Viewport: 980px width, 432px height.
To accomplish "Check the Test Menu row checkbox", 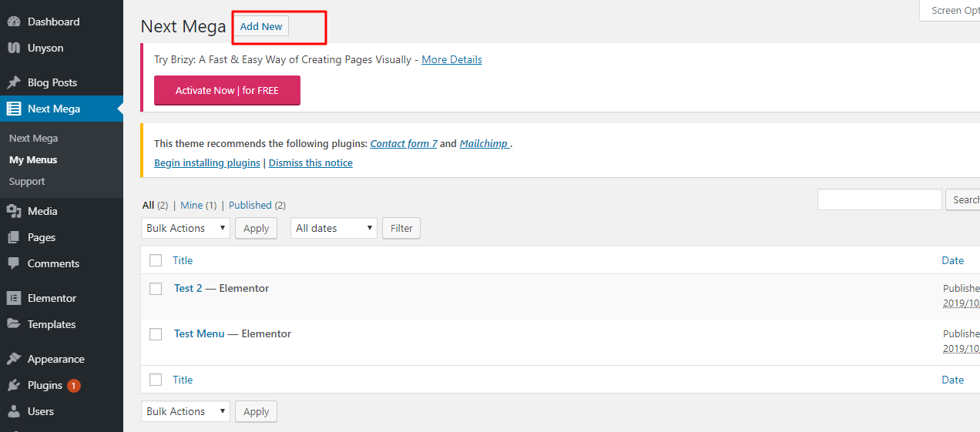I will pyautogui.click(x=156, y=334).
